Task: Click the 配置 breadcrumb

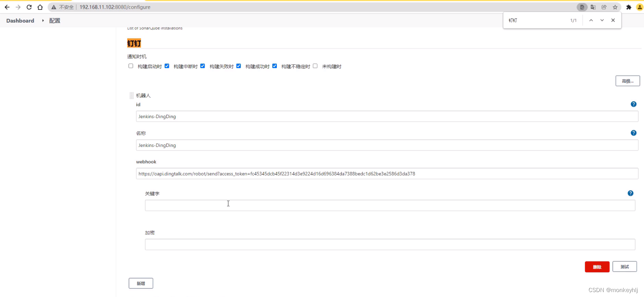Action: pyautogui.click(x=55, y=21)
